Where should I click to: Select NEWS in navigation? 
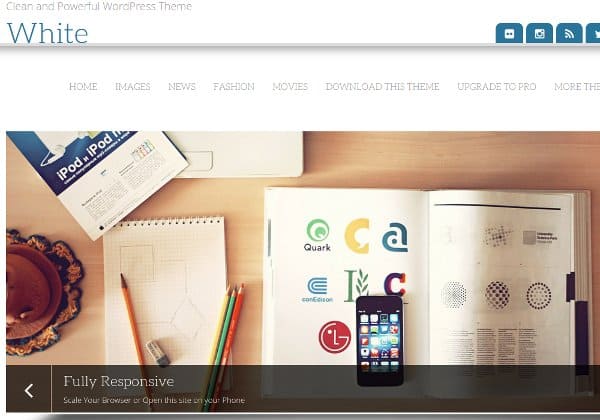(182, 87)
